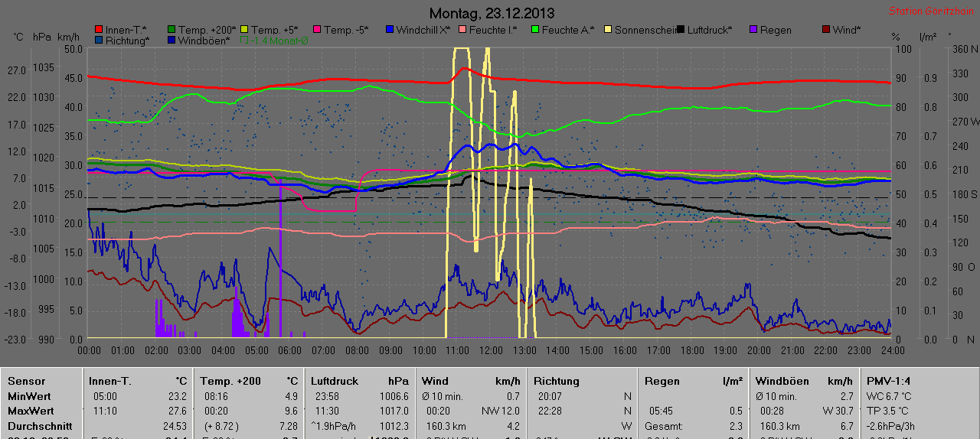Click the '18:00' time axis label
980x439 pixels.
coord(691,350)
